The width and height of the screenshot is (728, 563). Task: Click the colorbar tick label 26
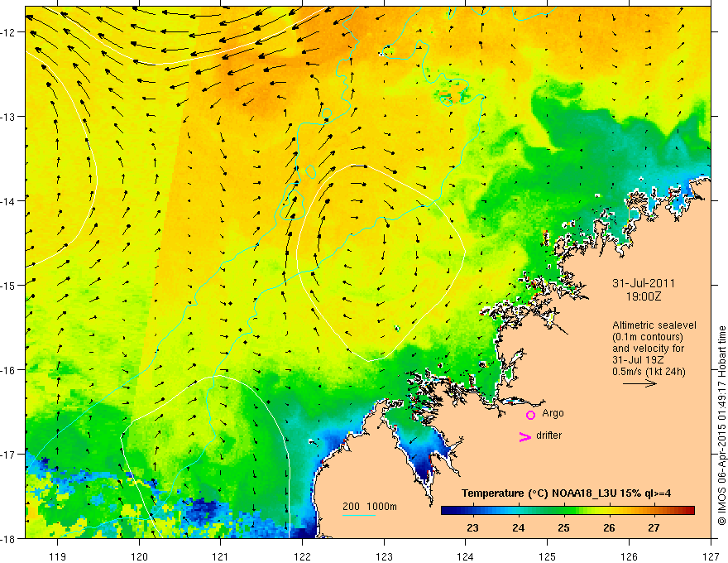pos(609,527)
